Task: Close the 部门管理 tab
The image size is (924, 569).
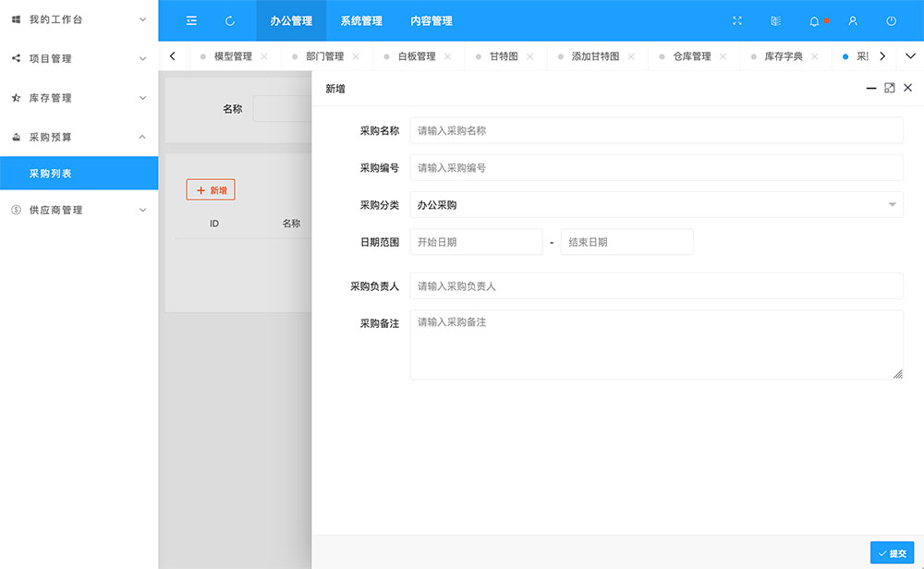Action: [x=356, y=56]
